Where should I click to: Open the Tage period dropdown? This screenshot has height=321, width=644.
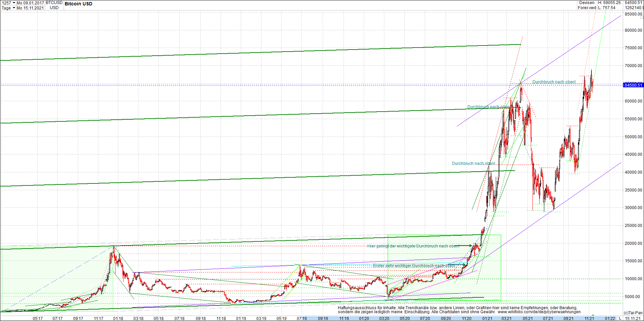[x=8, y=8]
